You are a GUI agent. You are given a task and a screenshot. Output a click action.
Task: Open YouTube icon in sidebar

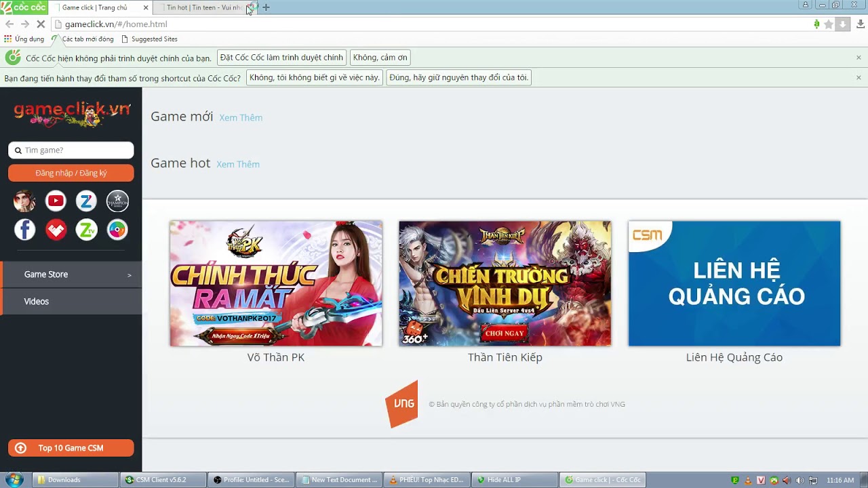pyautogui.click(x=56, y=201)
